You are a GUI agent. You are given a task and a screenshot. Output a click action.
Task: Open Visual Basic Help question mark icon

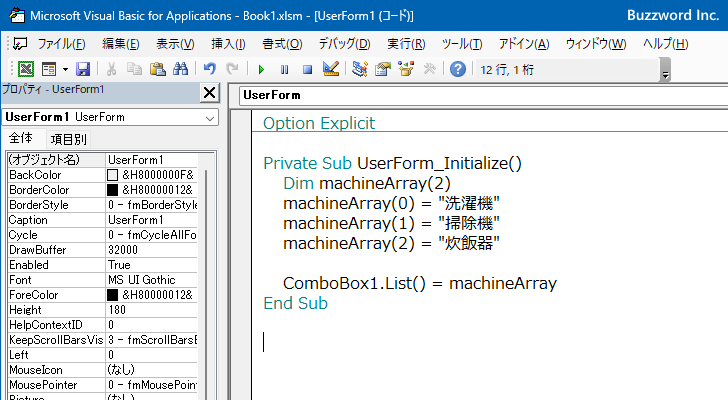(x=458, y=69)
